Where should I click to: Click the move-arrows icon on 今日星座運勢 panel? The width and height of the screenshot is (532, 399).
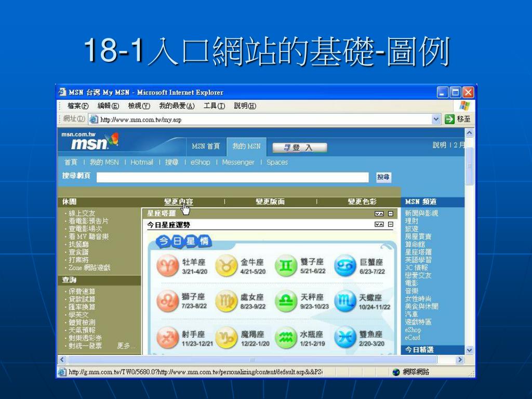[x=379, y=224]
